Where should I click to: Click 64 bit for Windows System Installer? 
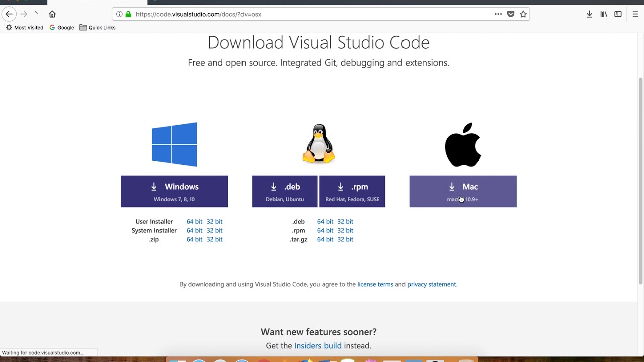pos(194,230)
